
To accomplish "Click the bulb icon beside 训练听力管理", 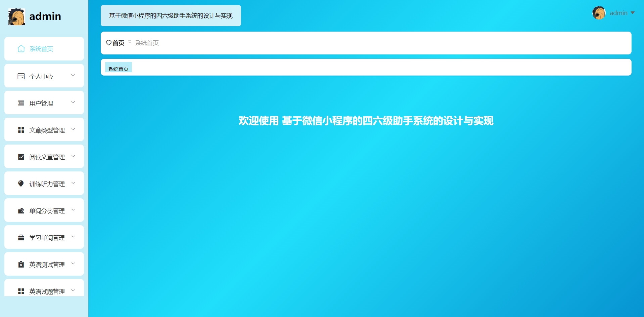I will 21,184.
